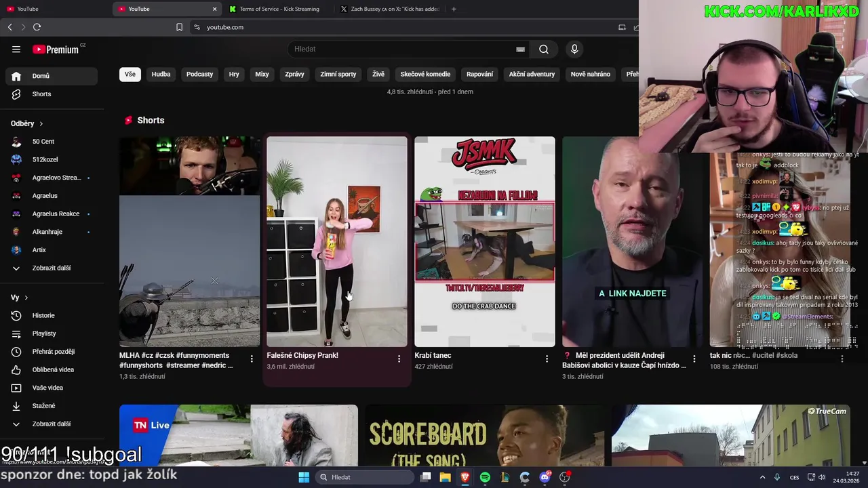Expand Zobrazit další under Vy section
This screenshot has height=488, width=868.
click(x=52, y=424)
